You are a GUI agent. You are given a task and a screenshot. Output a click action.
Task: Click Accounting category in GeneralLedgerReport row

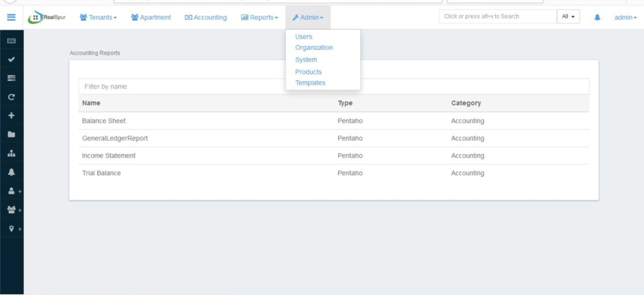(467, 138)
